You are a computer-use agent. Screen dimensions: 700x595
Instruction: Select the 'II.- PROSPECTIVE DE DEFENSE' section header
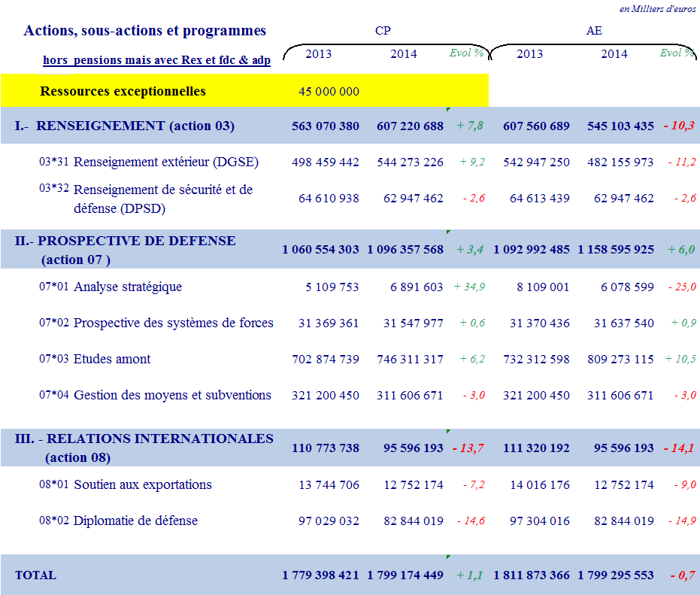[126, 241]
